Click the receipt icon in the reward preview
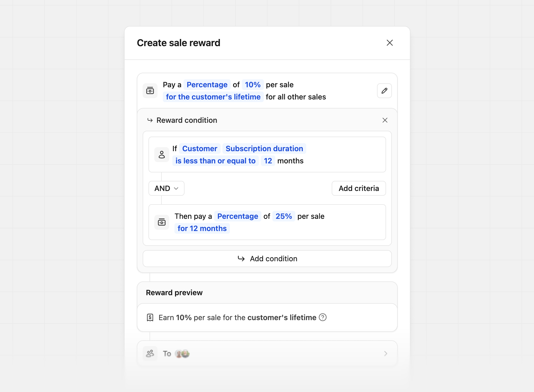The height and width of the screenshot is (392, 534). pos(150,317)
